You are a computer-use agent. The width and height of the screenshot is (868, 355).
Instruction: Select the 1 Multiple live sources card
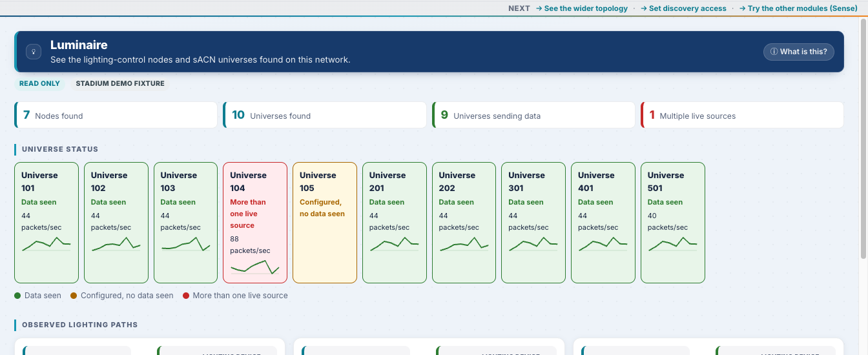coord(742,115)
